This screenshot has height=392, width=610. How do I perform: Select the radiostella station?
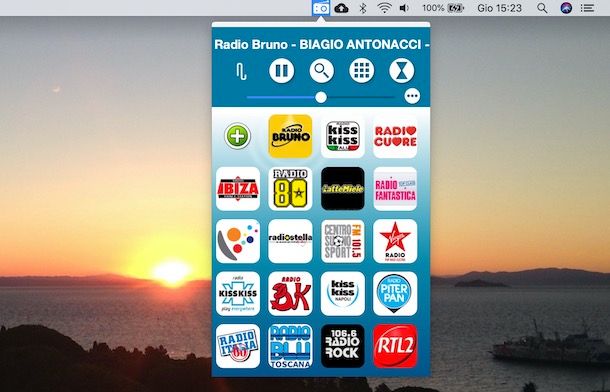pyautogui.click(x=290, y=241)
